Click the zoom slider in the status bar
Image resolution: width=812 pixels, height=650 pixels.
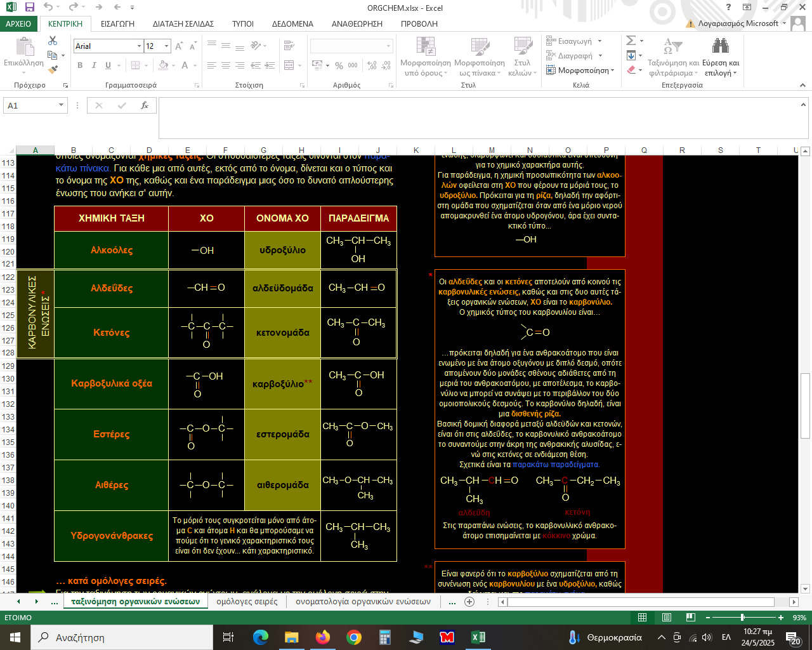pyautogui.click(x=742, y=618)
